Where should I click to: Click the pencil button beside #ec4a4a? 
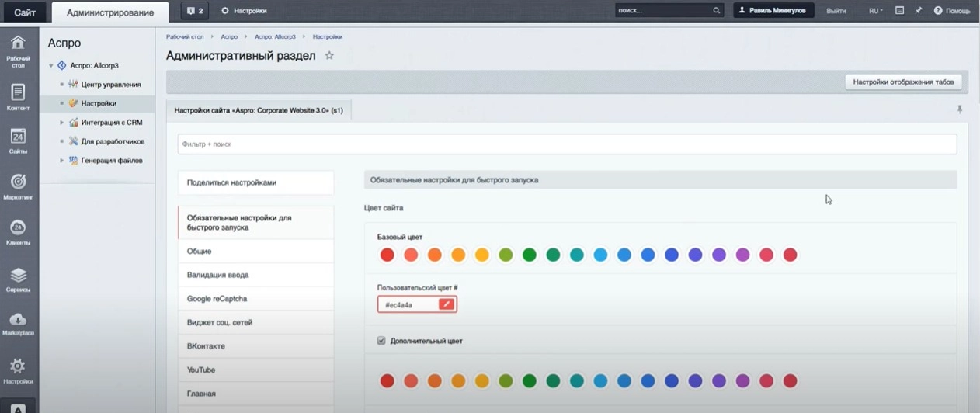(x=446, y=304)
